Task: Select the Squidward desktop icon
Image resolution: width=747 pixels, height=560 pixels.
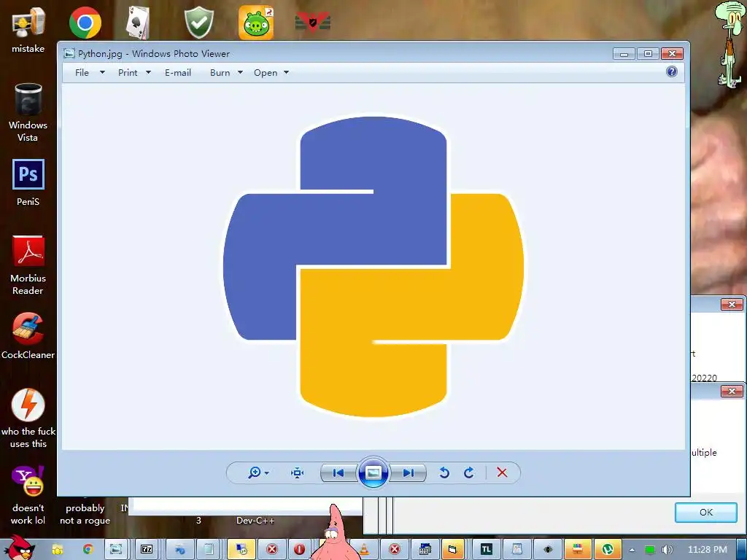Action: (x=730, y=44)
